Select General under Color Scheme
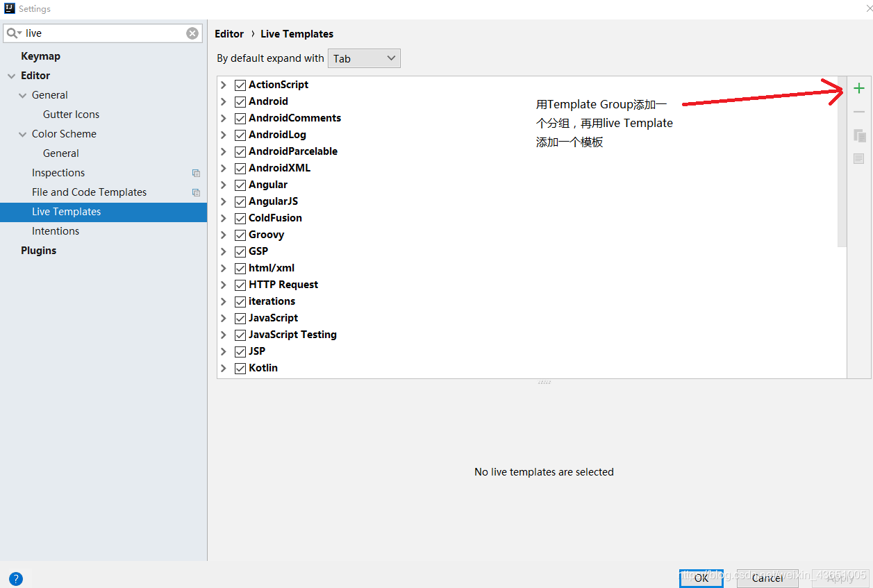The image size is (873, 588). 61,153
